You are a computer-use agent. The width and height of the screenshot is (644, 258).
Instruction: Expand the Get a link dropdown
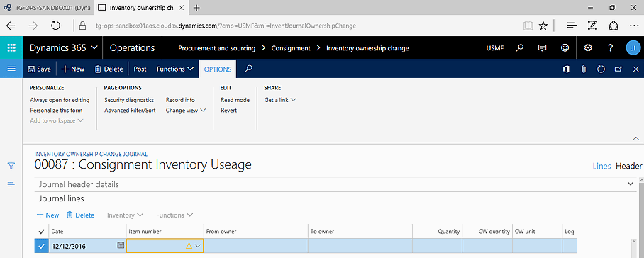[280, 100]
